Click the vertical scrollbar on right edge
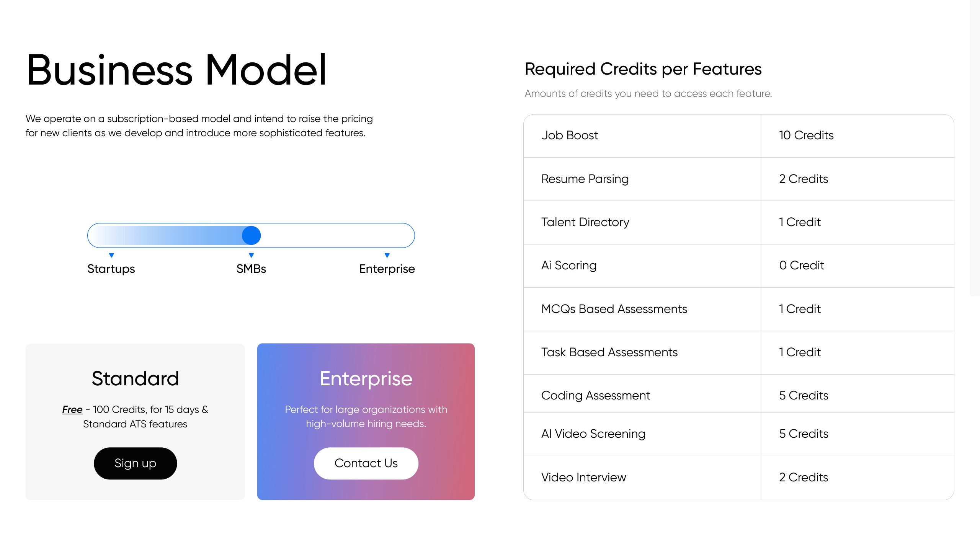This screenshot has width=980, height=551. click(x=975, y=148)
